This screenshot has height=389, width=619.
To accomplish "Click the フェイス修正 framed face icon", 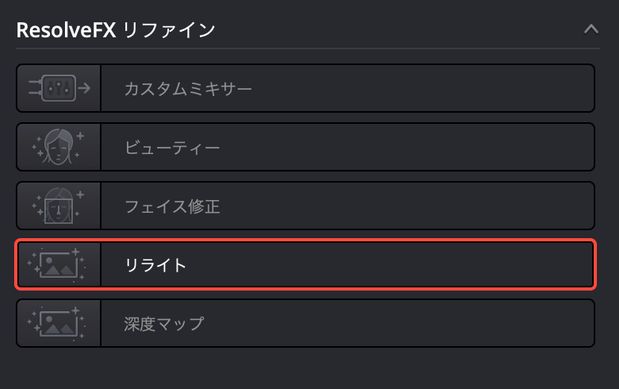I will (x=58, y=205).
